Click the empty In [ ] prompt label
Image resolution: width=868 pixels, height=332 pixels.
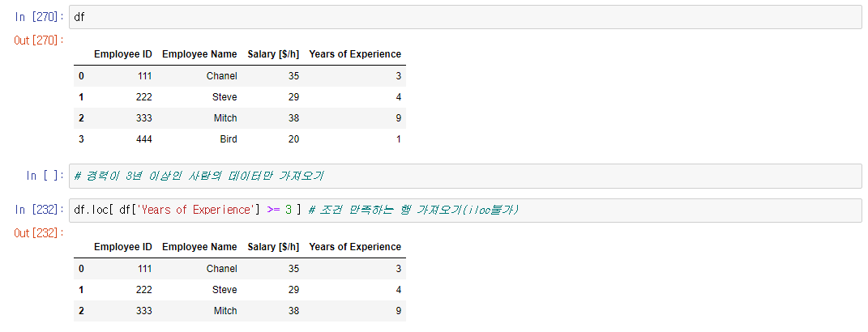click(45, 176)
